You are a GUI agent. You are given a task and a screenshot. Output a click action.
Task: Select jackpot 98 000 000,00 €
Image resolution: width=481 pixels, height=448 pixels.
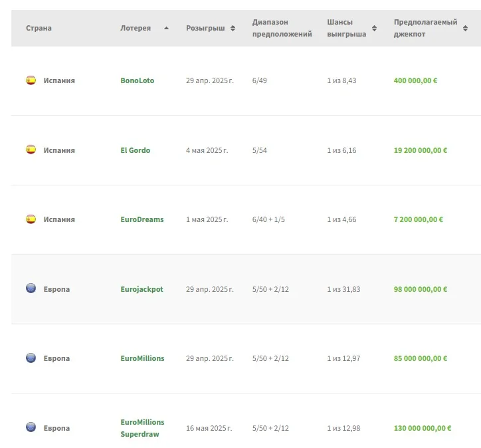(x=421, y=289)
